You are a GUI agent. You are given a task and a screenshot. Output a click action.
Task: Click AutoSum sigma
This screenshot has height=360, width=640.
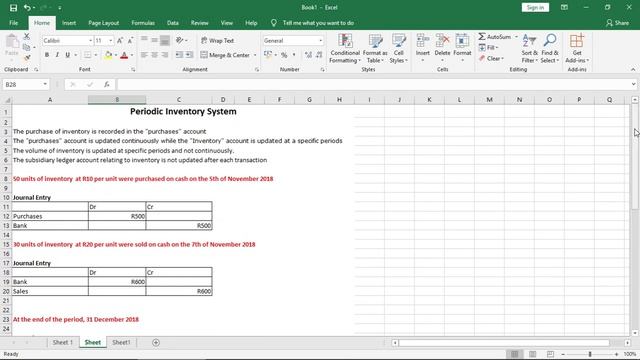pos(495,37)
